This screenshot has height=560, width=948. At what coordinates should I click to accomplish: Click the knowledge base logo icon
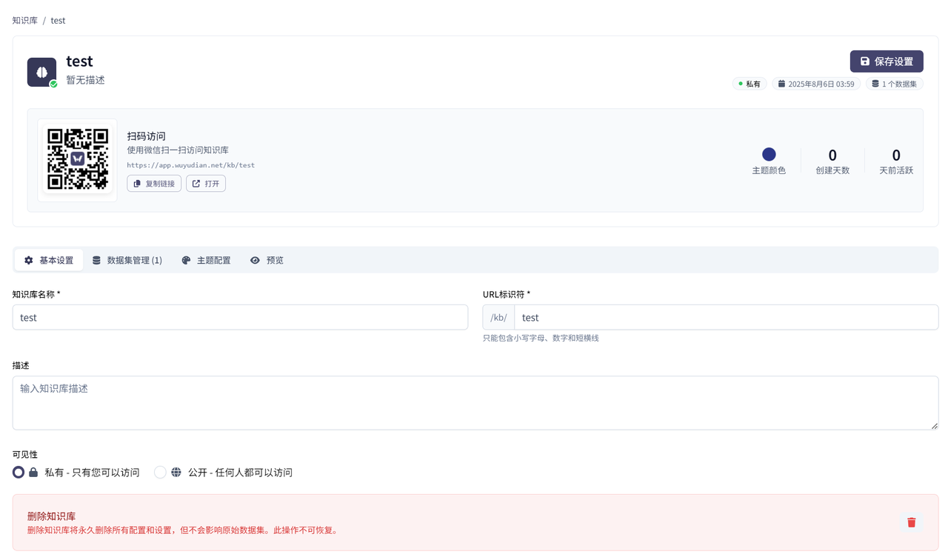[41, 71]
